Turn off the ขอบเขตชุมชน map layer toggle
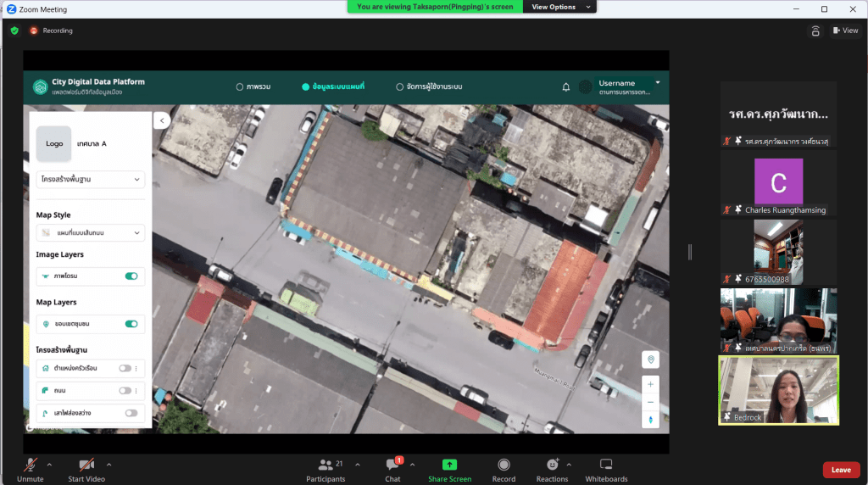Viewport: 868px width, 485px height. [x=131, y=324]
